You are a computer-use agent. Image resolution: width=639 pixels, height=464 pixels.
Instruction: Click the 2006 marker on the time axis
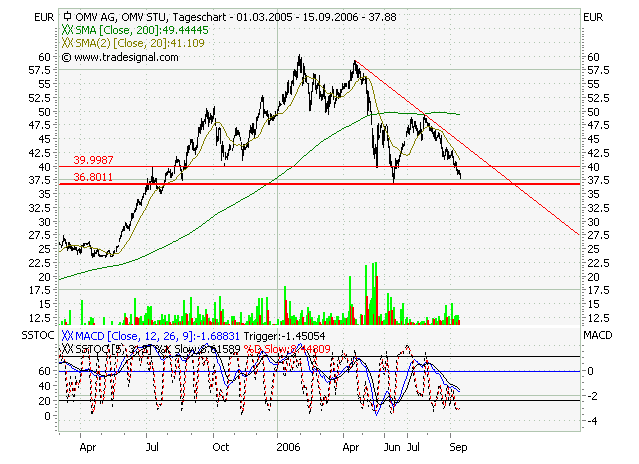[x=288, y=450]
